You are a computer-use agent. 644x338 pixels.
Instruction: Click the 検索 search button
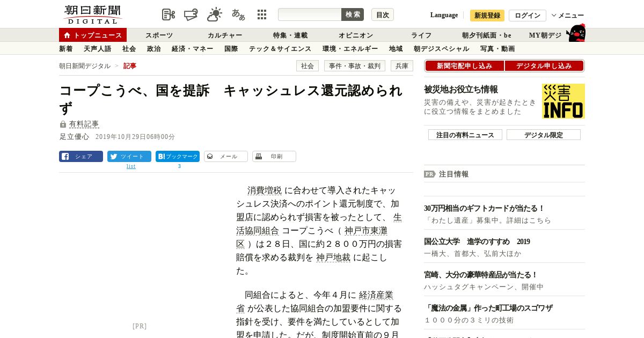pyautogui.click(x=353, y=14)
